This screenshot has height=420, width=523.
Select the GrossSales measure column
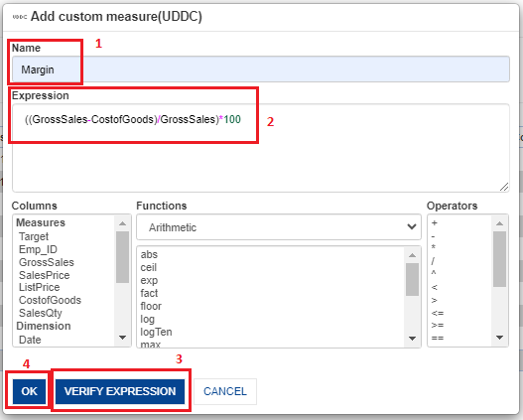tap(47, 262)
